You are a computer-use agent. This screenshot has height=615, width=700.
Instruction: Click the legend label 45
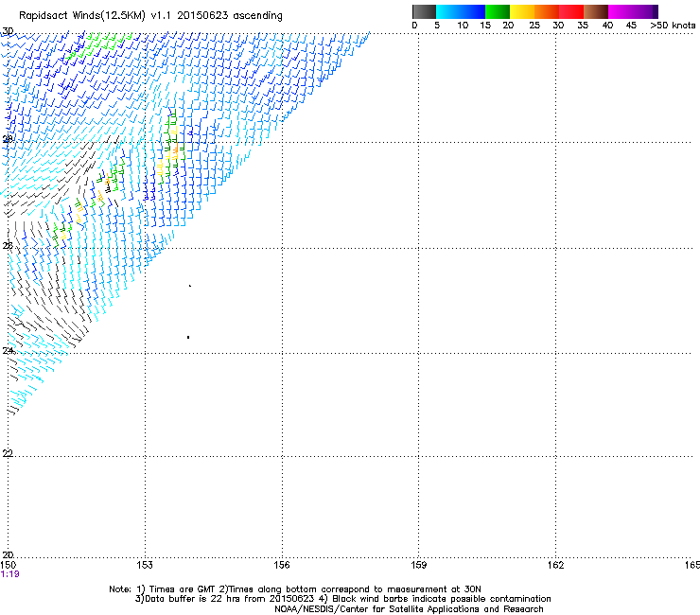coord(631,26)
